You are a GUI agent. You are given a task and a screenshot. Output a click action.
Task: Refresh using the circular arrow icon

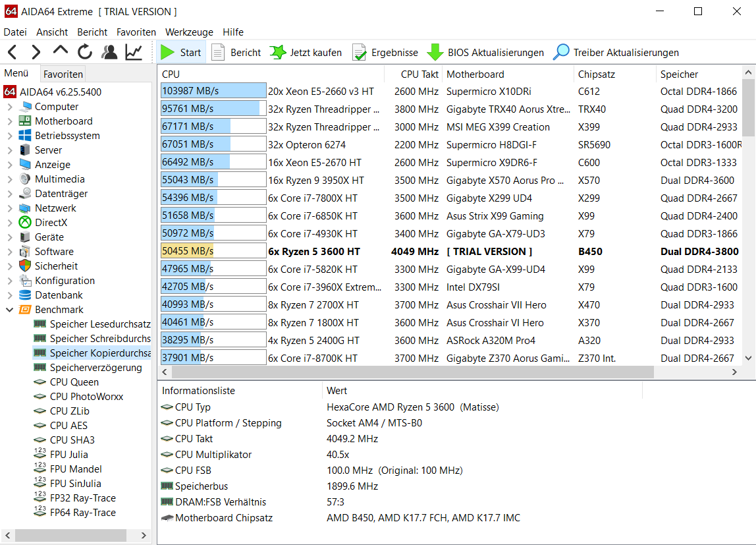point(85,52)
